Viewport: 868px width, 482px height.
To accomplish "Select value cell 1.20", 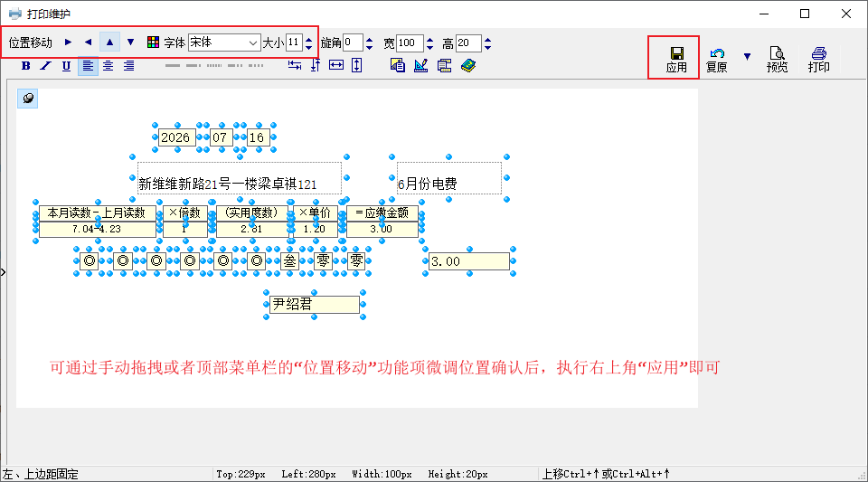I will [x=315, y=229].
